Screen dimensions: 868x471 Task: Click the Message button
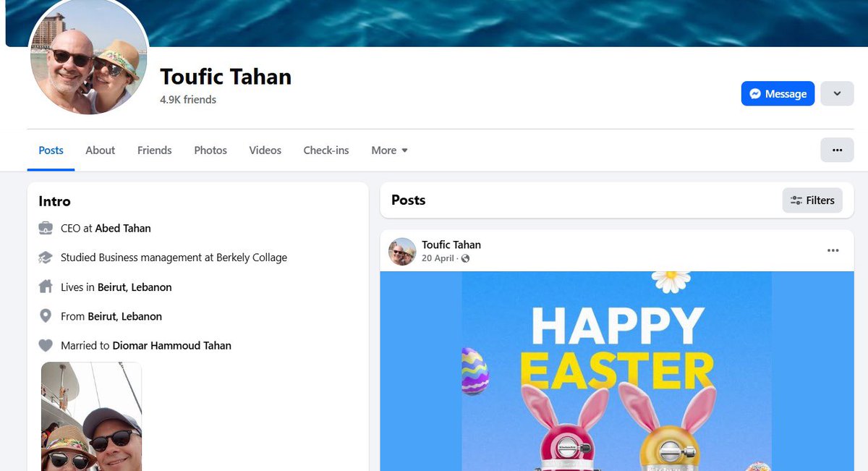pyautogui.click(x=778, y=93)
